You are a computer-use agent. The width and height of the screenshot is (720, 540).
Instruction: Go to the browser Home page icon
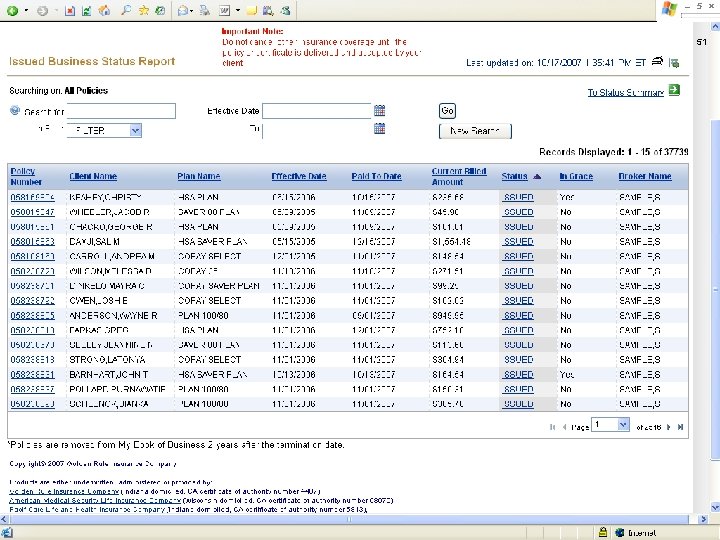[x=104, y=11]
